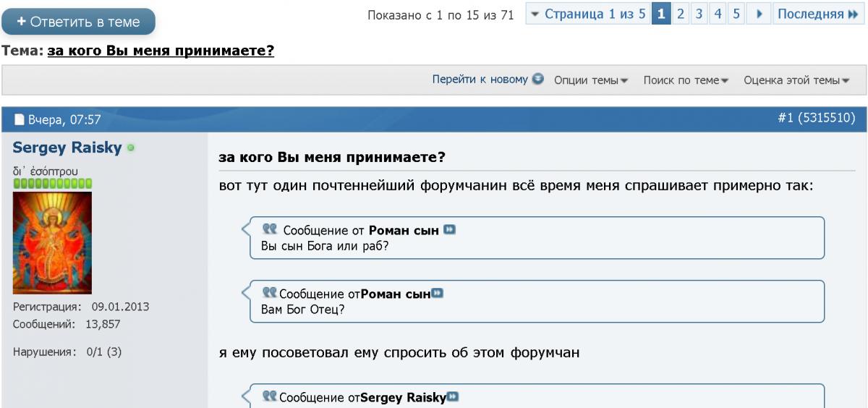Click the '+ Ответить в теме' button

[x=78, y=22]
